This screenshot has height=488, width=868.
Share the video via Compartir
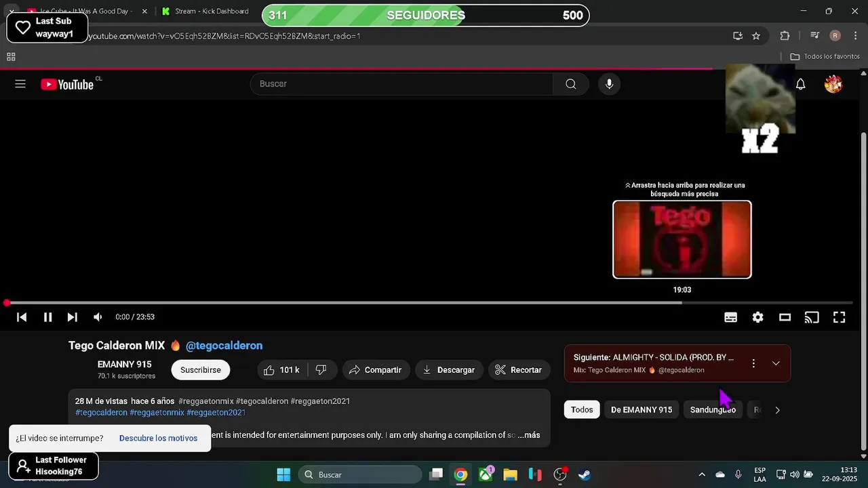pos(376,370)
